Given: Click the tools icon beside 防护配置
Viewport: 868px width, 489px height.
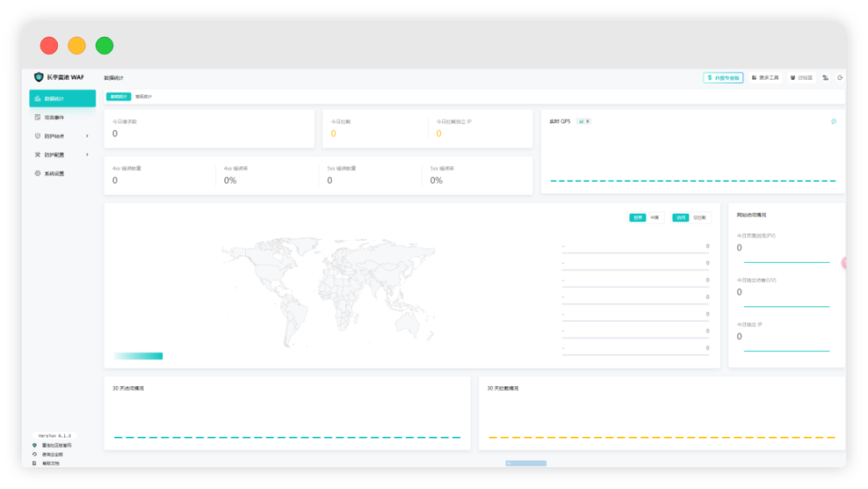Looking at the screenshot, I should [x=38, y=155].
